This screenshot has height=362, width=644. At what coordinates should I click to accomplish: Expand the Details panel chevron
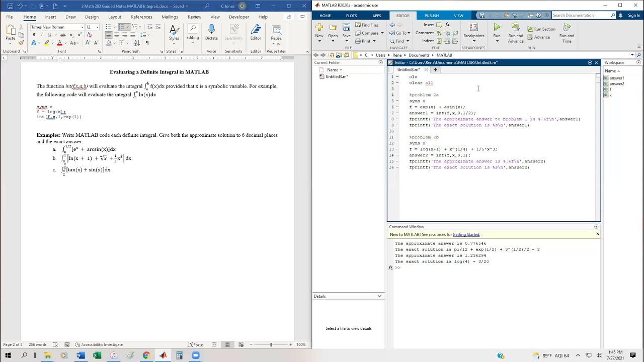tap(379, 296)
